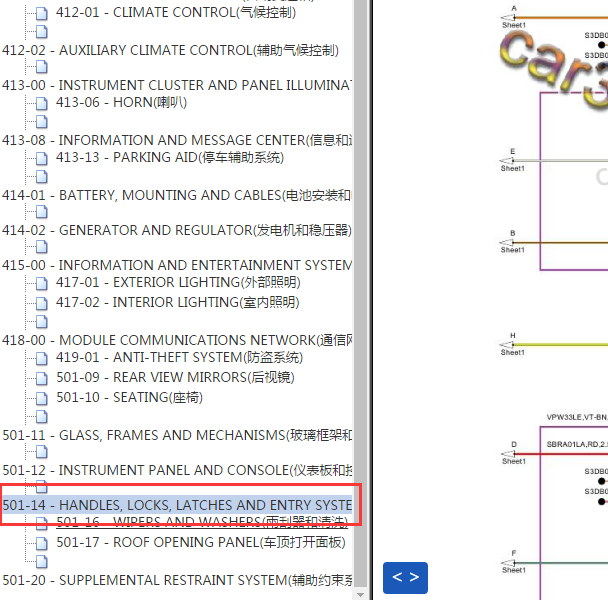The width and height of the screenshot is (608, 600).
Task: Click the document icon above 501-12 Instrument Panel
Action: tap(41, 452)
